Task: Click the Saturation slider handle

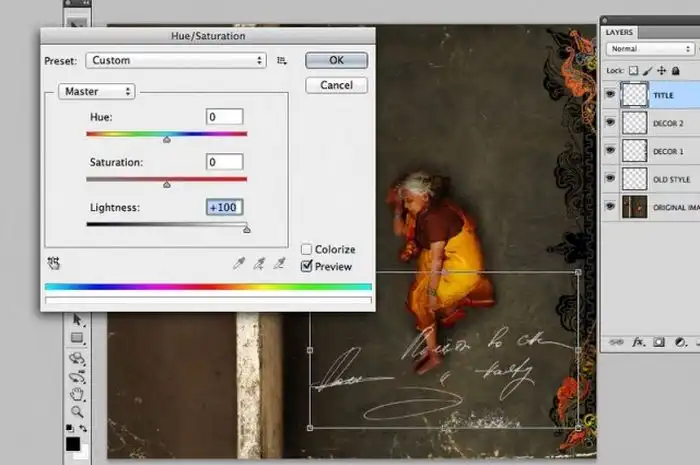Action: click(167, 184)
